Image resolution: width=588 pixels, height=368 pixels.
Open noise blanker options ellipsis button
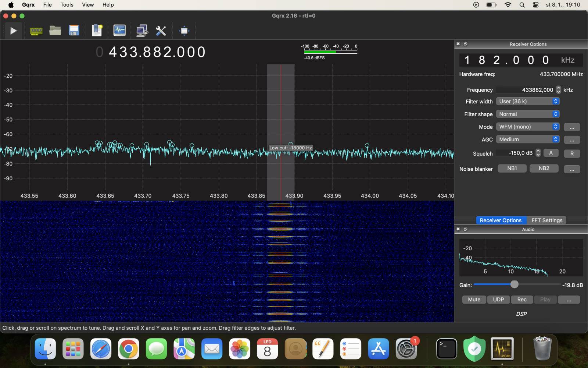tap(572, 169)
